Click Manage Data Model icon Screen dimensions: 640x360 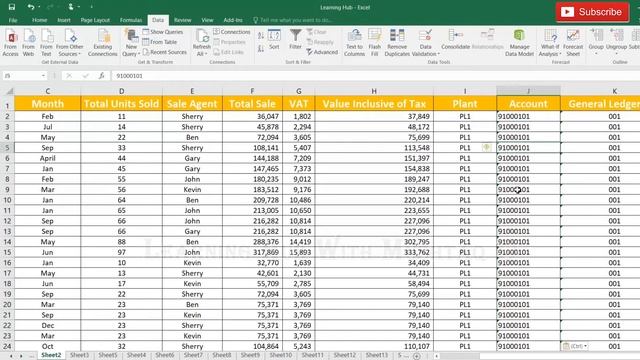point(519,42)
